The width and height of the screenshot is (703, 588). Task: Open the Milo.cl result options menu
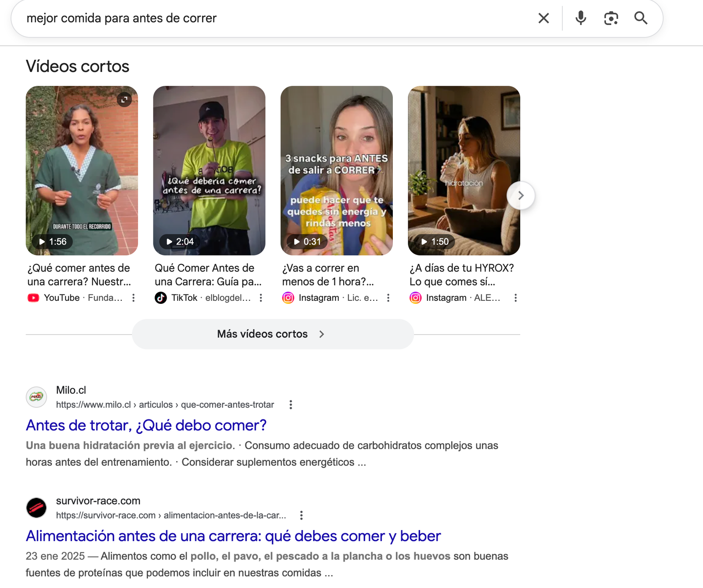tap(290, 405)
